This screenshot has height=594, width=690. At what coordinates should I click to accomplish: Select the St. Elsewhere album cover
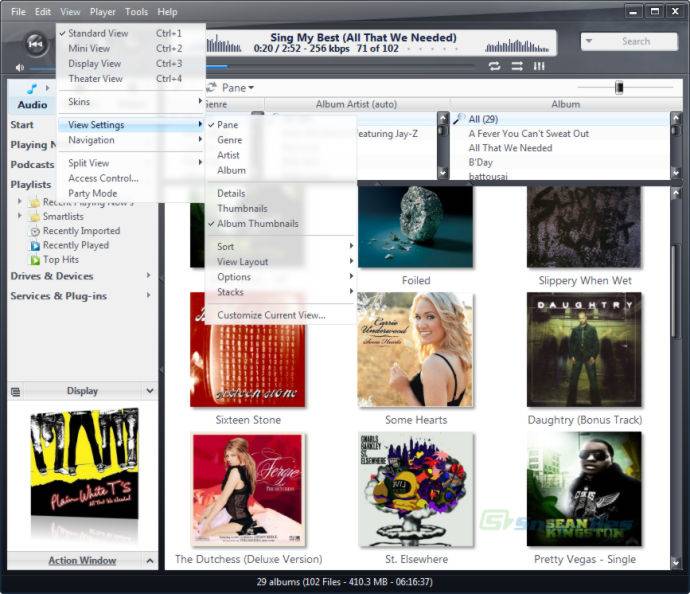pos(415,490)
